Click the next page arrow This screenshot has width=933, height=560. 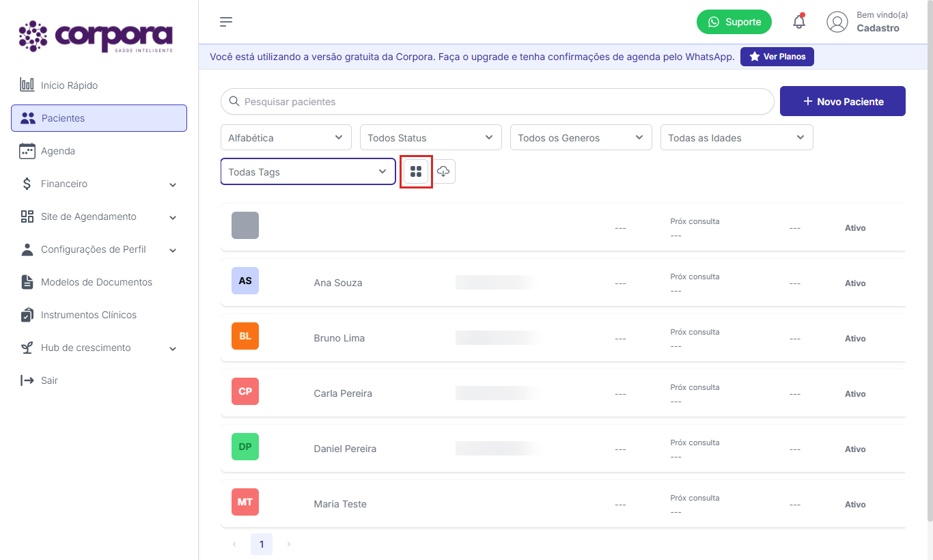point(289,544)
